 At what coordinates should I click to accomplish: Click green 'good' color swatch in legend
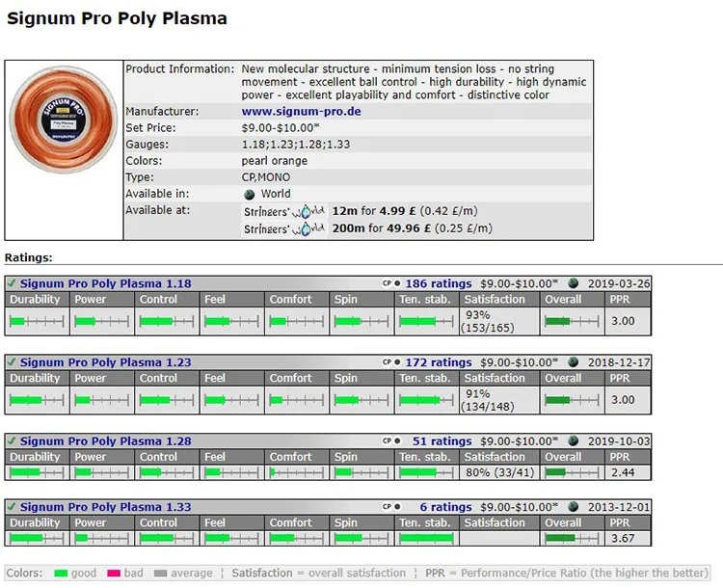coord(61,574)
